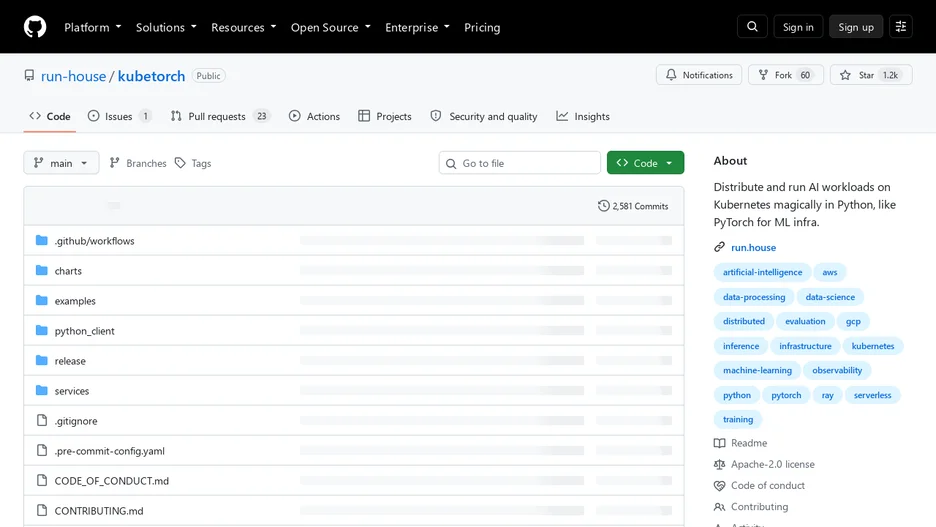Expand the Open Source menu
The height and width of the screenshot is (527, 936).
pyautogui.click(x=331, y=27)
